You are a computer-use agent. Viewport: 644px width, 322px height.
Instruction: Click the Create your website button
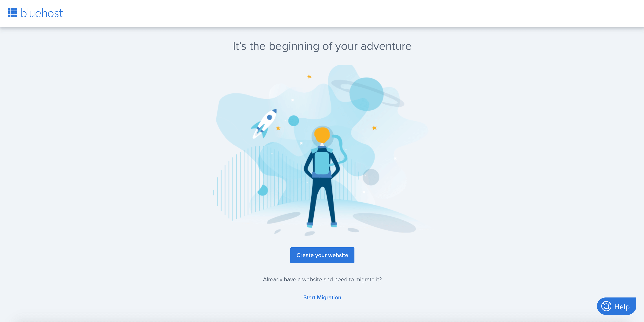tap(322, 255)
